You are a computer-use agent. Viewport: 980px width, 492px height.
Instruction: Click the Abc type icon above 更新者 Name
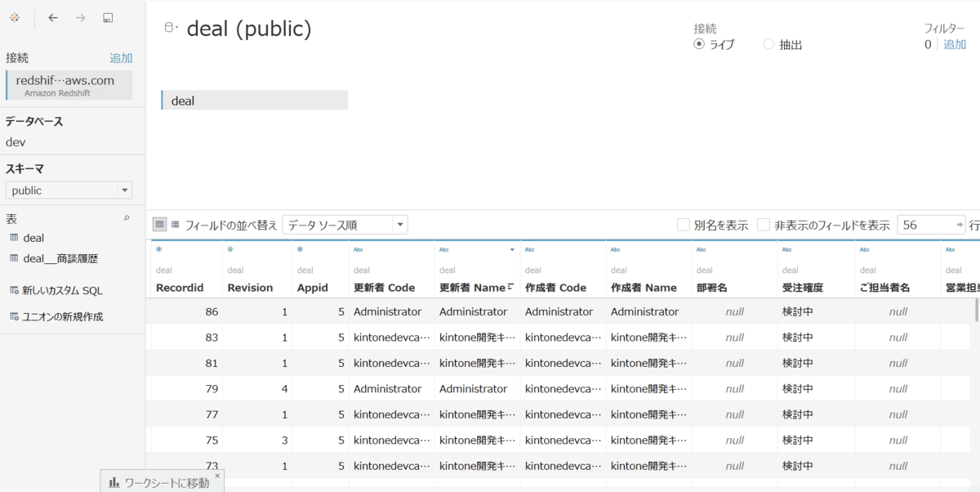(444, 249)
